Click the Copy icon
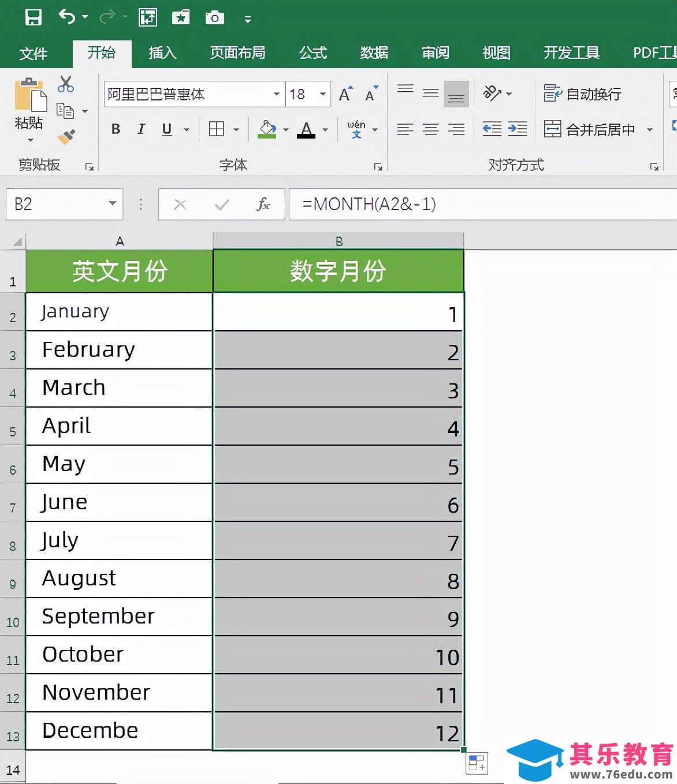 tap(65, 110)
